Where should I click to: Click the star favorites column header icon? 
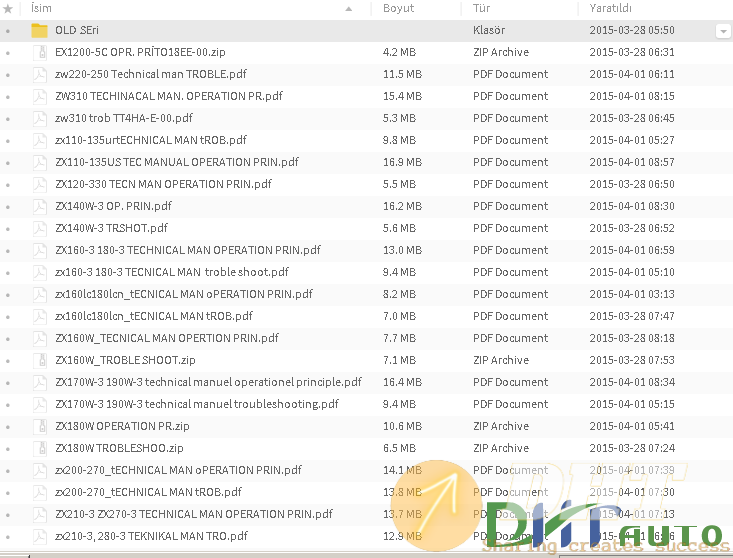(8, 9)
